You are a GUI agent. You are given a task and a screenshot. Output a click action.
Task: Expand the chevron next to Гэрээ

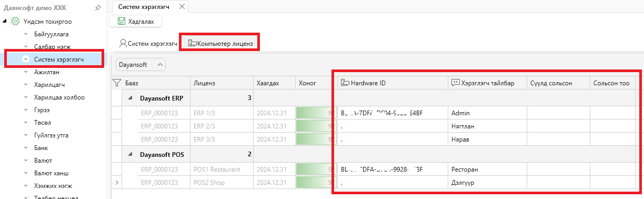[x=25, y=110]
